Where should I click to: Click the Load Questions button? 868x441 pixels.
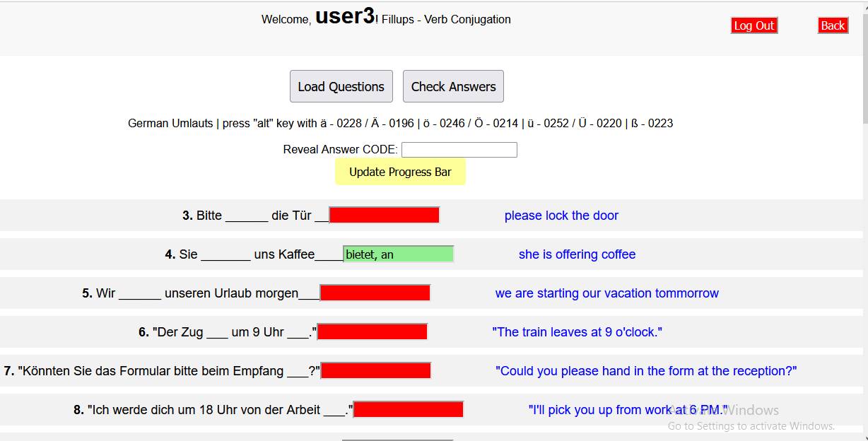(x=341, y=86)
